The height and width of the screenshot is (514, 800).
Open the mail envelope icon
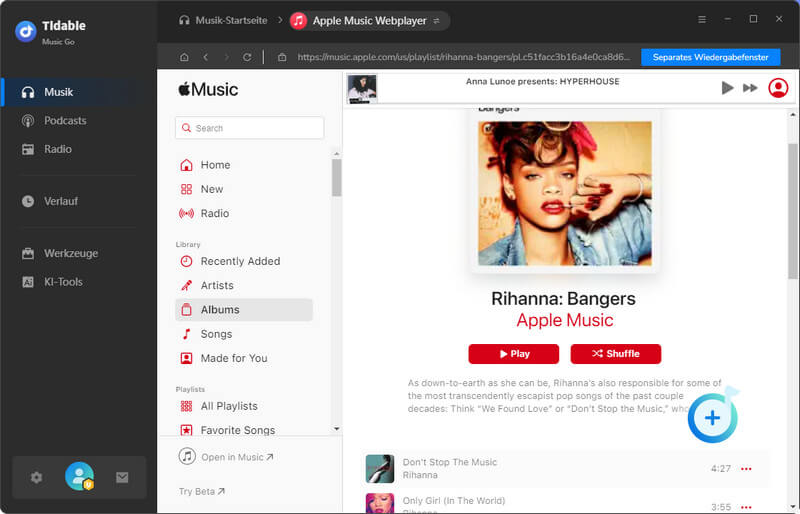pyautogui.click(x=122, y=477)
